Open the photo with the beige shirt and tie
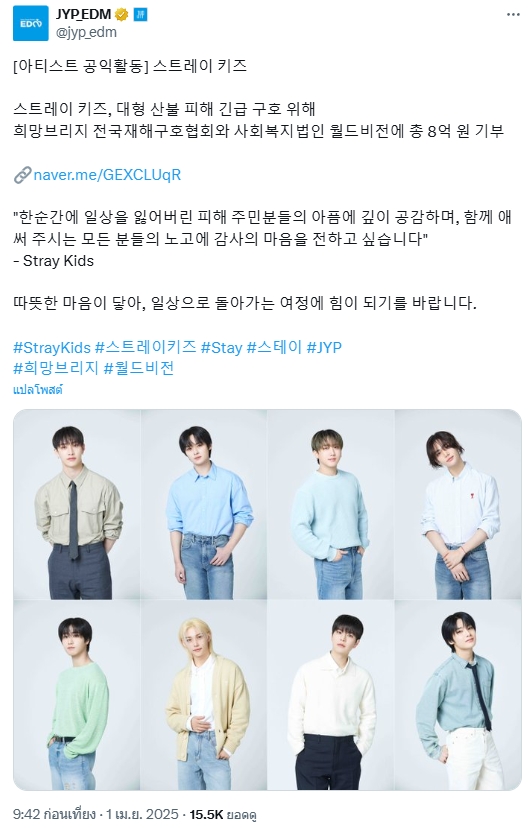 77,504
